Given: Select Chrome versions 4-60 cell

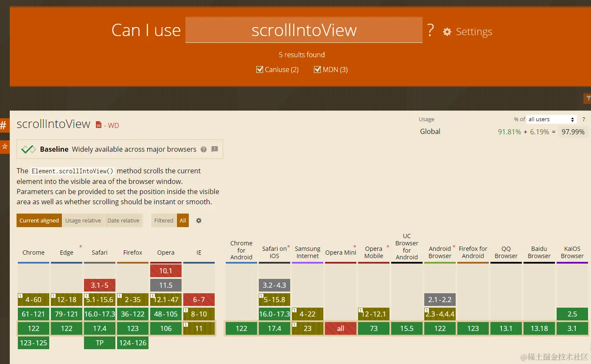Looking at the screenshot, I should (x=34, y=300).
